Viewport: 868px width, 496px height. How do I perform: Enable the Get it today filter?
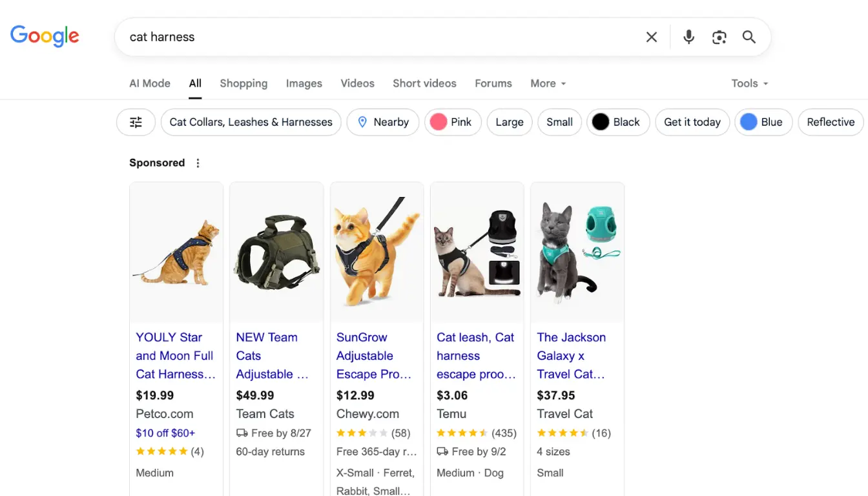692,122
